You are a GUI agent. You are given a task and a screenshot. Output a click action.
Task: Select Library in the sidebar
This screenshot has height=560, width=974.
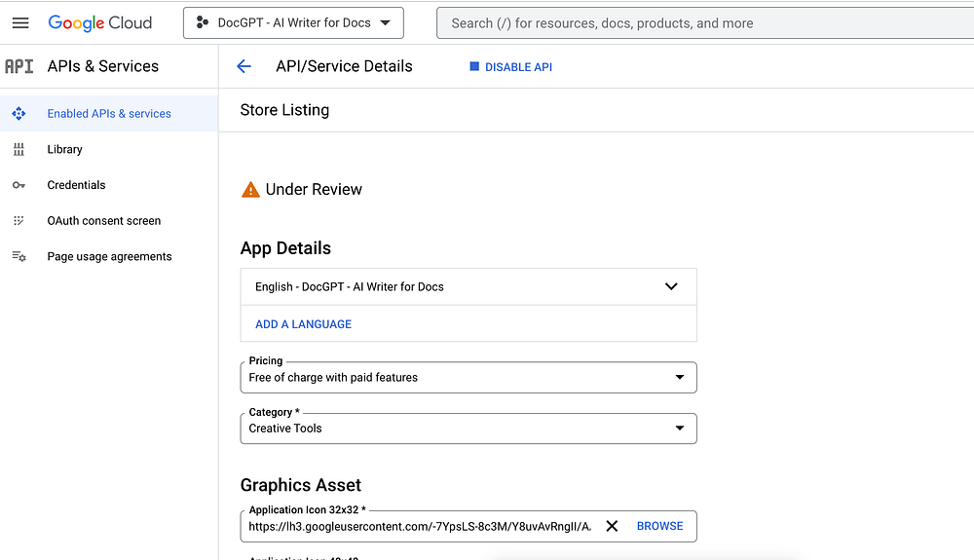click(x=65, y=149)
